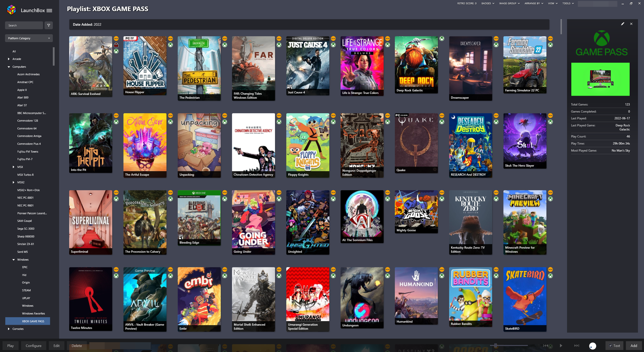The width and height of the screenshot is (644, 352).
Task: Click the Date Added: 2022 group header
Action: click(x=309, y=24)
